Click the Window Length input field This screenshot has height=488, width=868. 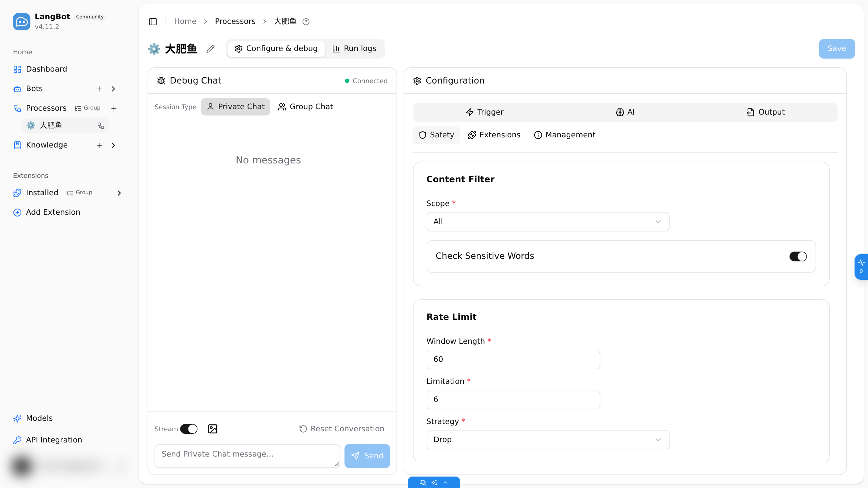coord(513,360)
